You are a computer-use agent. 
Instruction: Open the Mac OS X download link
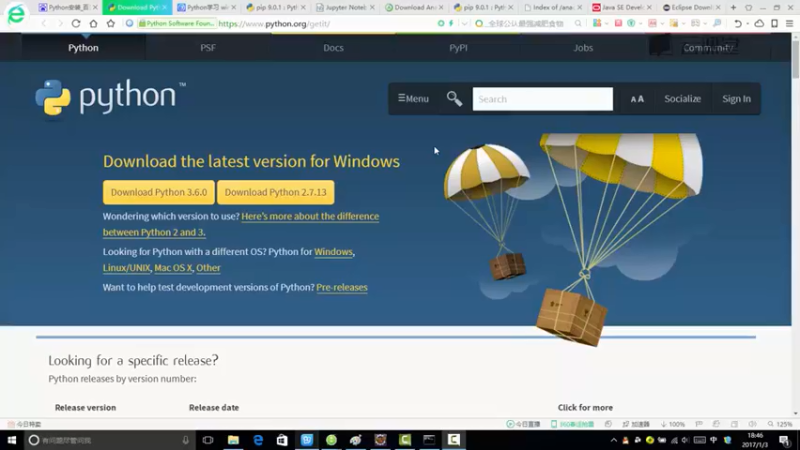[173, 268]
